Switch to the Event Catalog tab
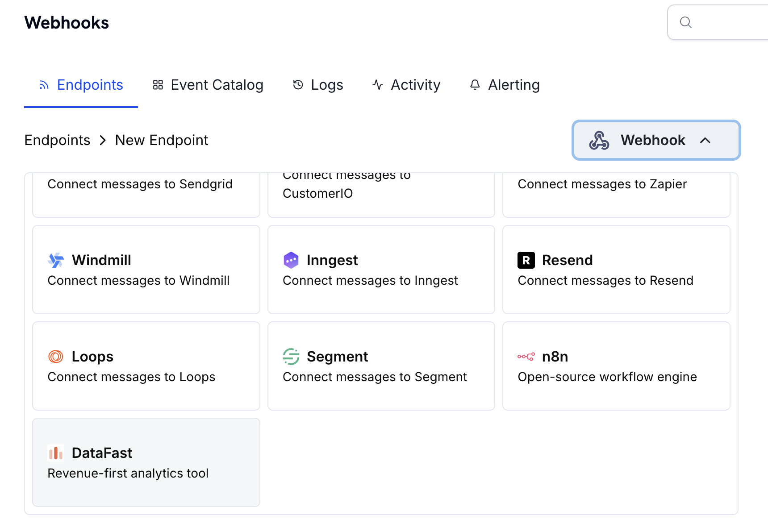The height and width of the screenshot is (532, 768). click(217, 84)
